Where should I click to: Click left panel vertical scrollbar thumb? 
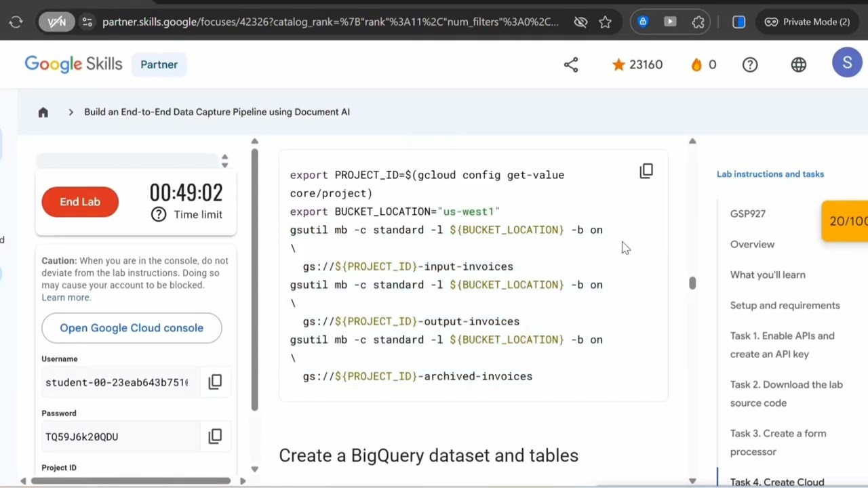254,279
